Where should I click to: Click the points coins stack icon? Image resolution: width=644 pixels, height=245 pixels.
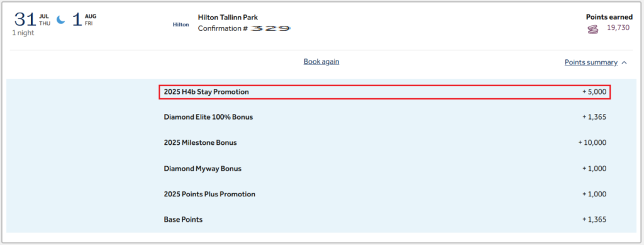point(592,30)
